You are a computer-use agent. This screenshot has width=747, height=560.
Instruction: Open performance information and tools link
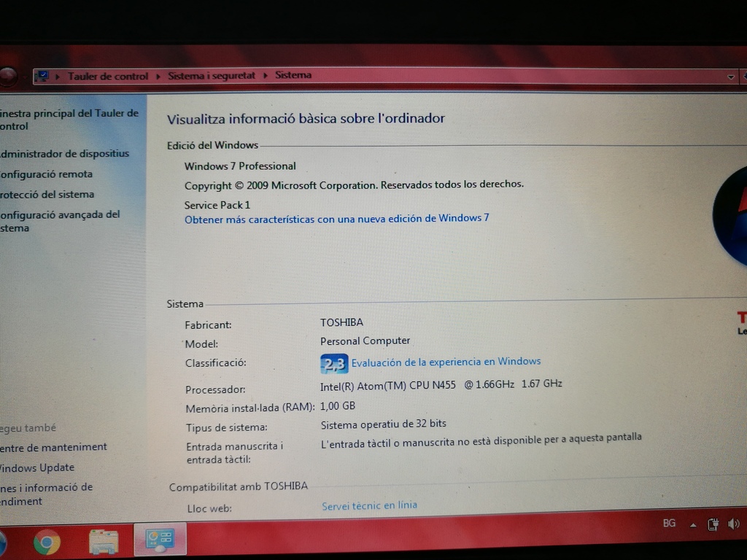(x=46, y=494)
